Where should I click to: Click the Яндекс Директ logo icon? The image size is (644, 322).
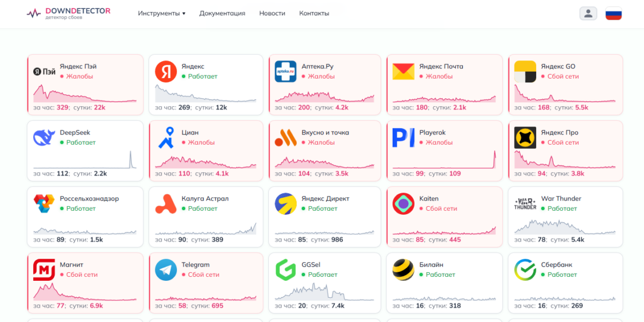tap(285, 204)
